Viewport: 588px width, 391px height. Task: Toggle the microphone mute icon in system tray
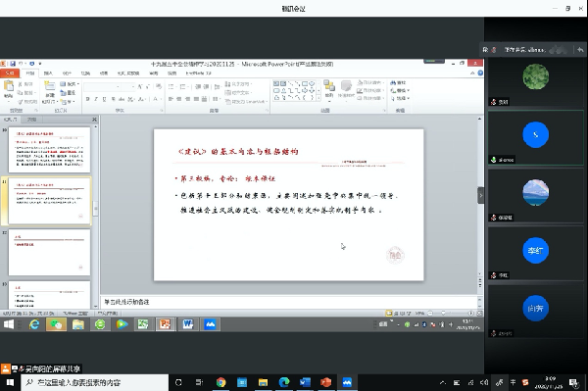pyautogui.click(x=499, y=383)
